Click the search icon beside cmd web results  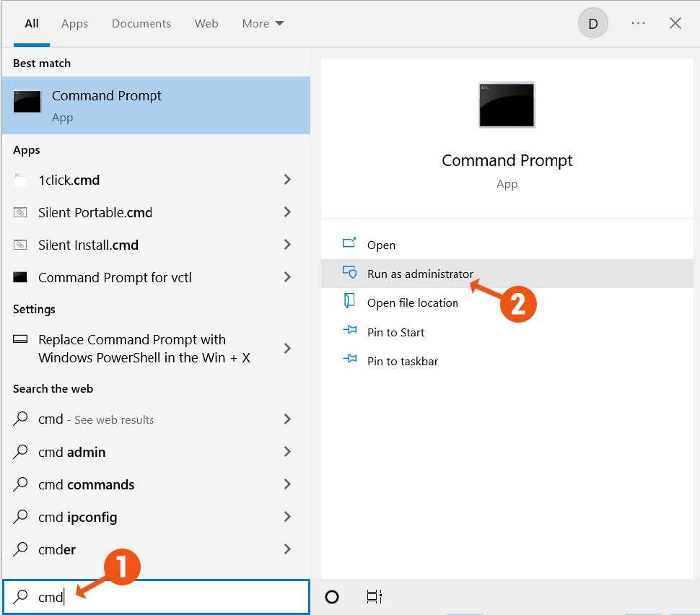click(x=20, y=419)
